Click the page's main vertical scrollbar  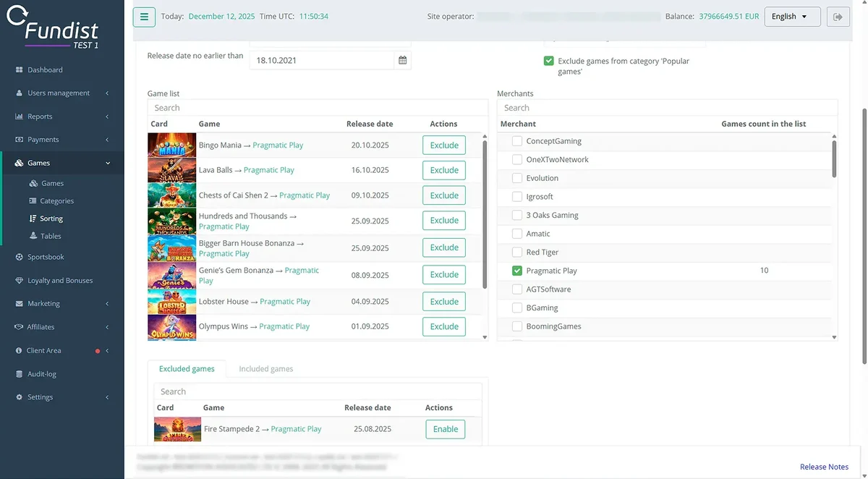(x=864, y=235)
